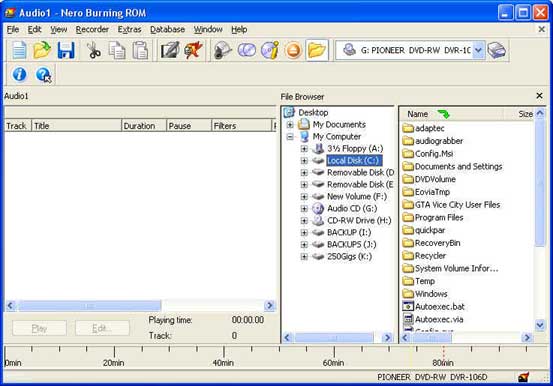553x386 pixels.
Task: Click the Copy CD two-discs icon
Action: point(247,50)
